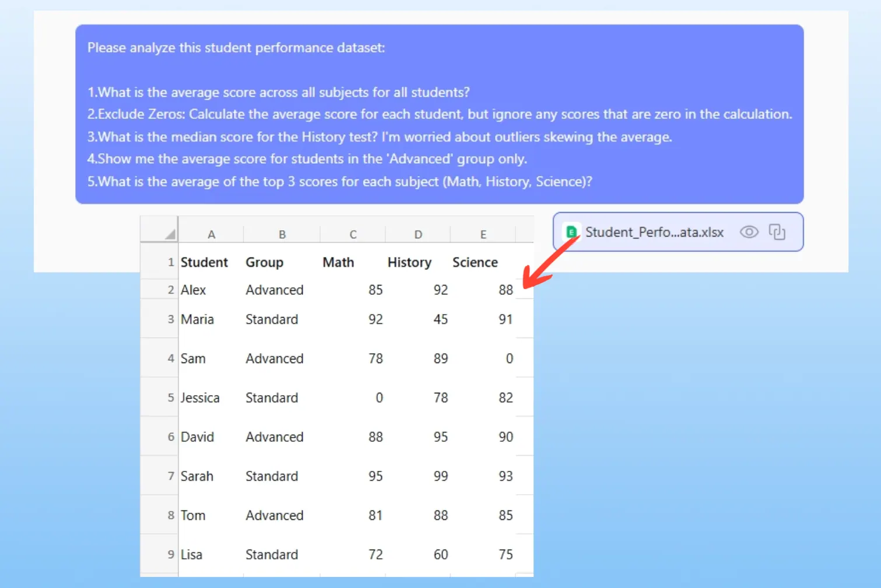Click the copy icon on file attachment
This screenshot has width=881, height=588.
click(777, 232)
